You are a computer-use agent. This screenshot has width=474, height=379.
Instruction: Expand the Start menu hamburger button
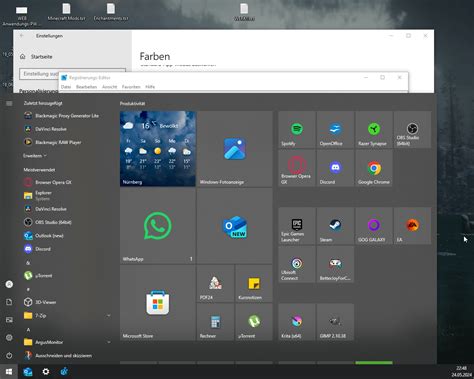[x=9, y=104]
